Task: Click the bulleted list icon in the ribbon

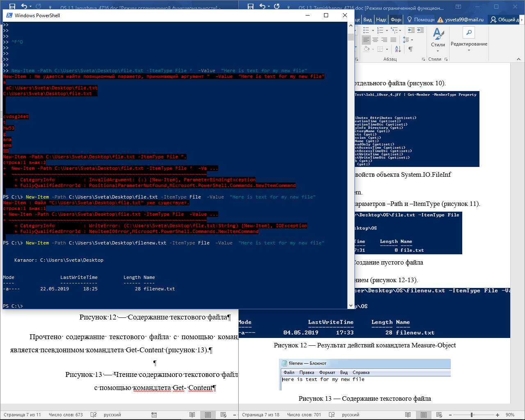Action: coord(366,30)
